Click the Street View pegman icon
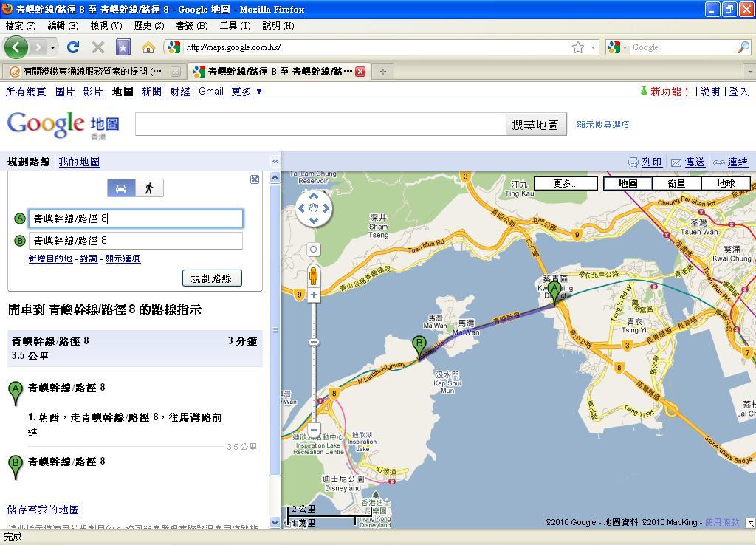Image resolution: width=756 pixels, height=545 pixels. (x=313, y=276)
